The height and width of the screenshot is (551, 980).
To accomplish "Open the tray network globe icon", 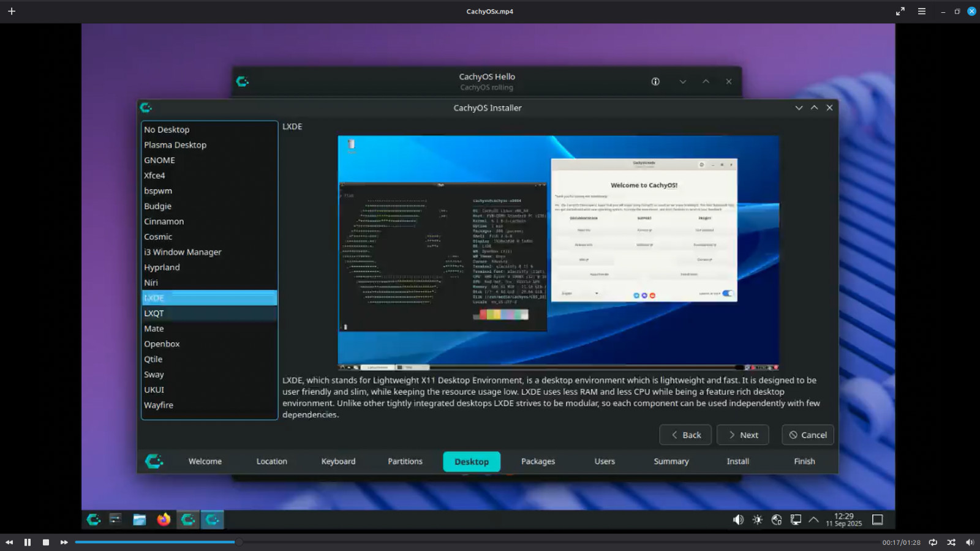I will [777, 520].
